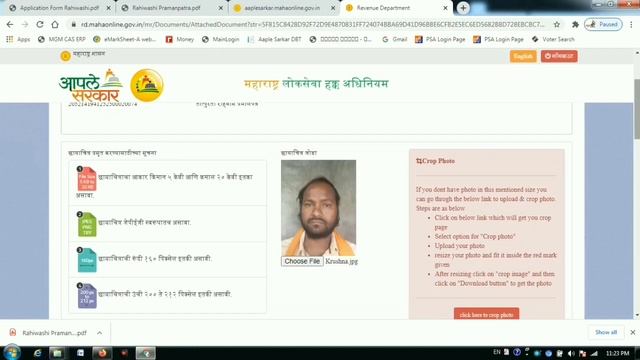Close the Revenue Department tab

[x=445, y=8]
